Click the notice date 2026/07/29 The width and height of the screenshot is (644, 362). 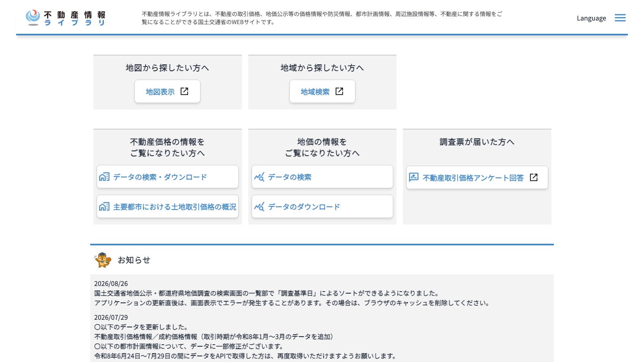[x=111, y=317]
